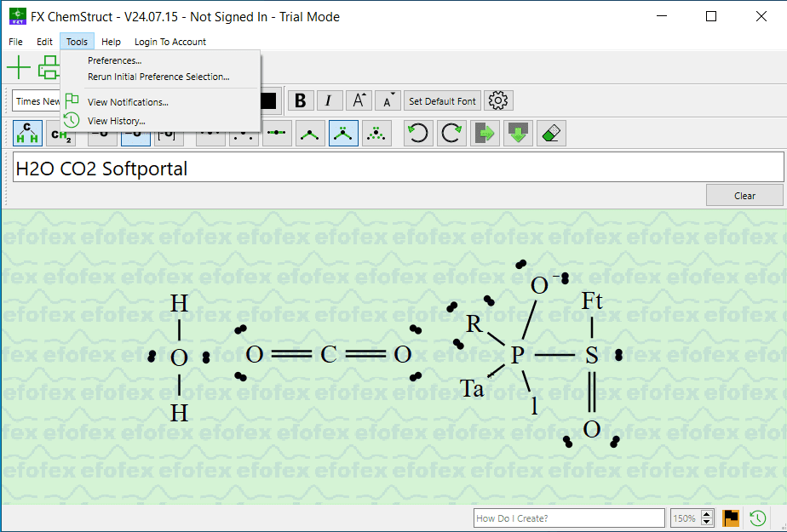The width and height of the screenshot is (787, 532).
Task: Click the Set Default Font button
Action: (x=442, y=100)
